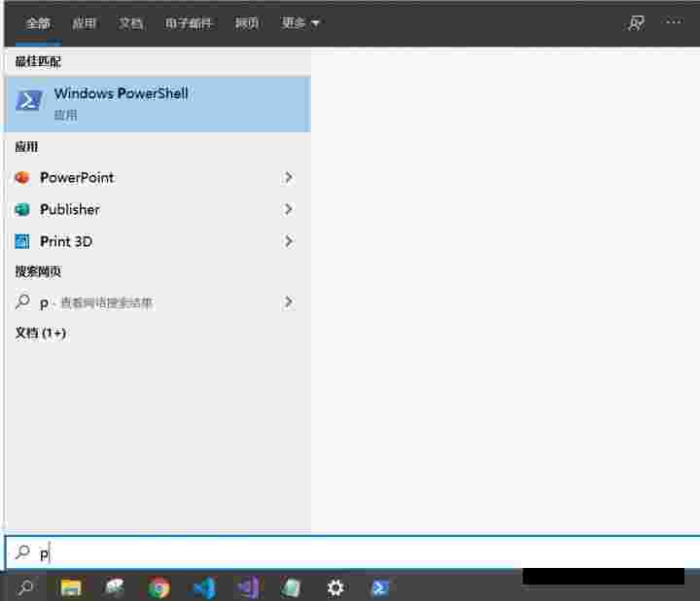Click the taskbar search icon
Screen dimensions: 700x601
tap(25, 587)
